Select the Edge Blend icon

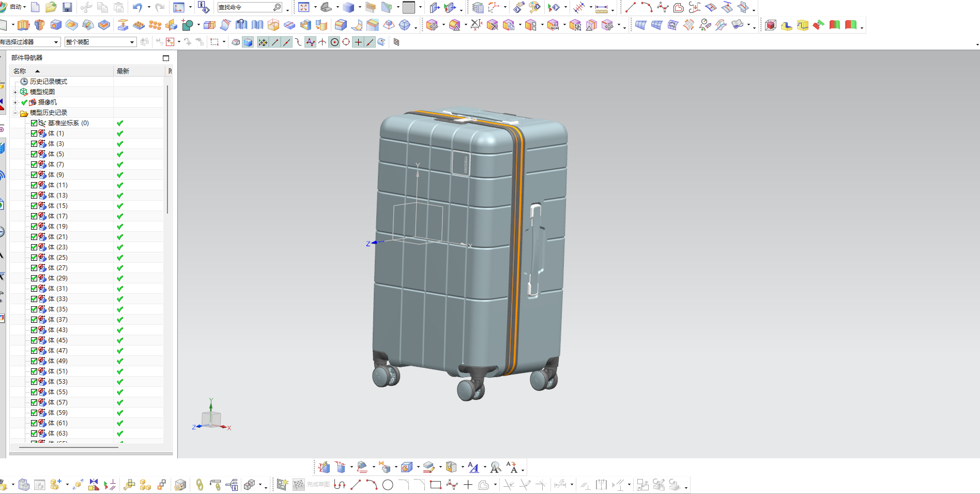[x=341, y=25]
